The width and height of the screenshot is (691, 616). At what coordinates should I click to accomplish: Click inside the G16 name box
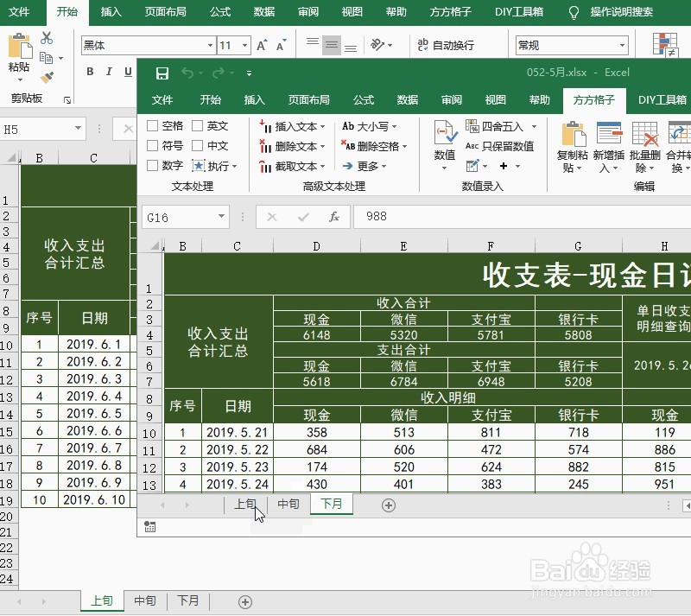(x=181, y=218)
